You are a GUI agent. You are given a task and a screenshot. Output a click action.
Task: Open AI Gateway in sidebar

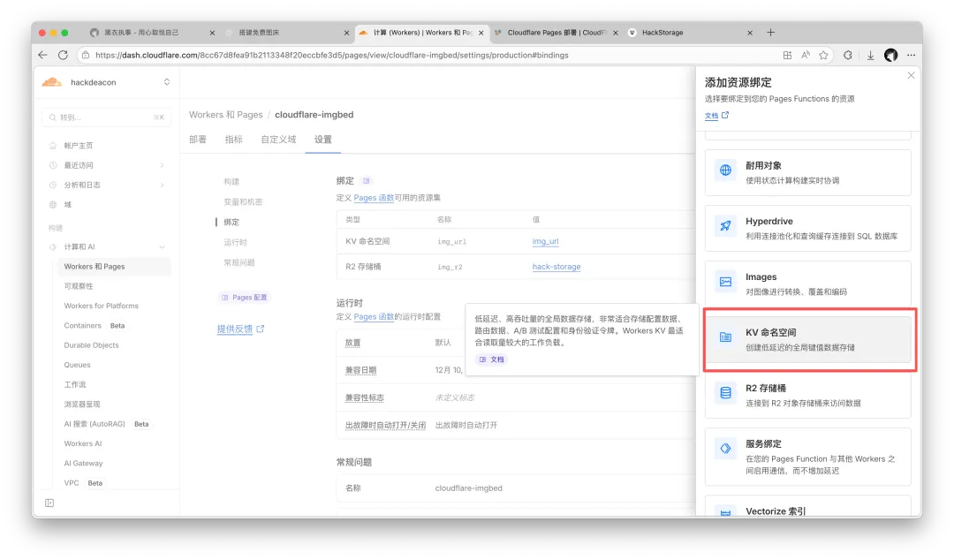[83, 463]
